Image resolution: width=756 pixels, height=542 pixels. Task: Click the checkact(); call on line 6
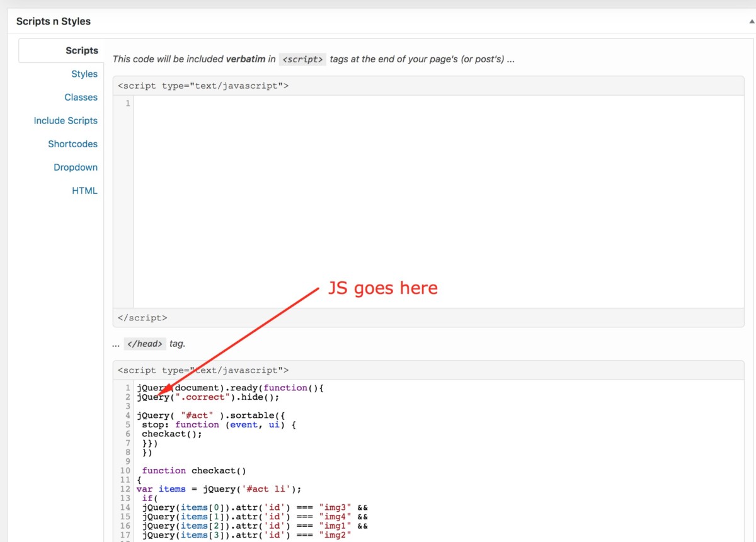[x=172, y=434]
